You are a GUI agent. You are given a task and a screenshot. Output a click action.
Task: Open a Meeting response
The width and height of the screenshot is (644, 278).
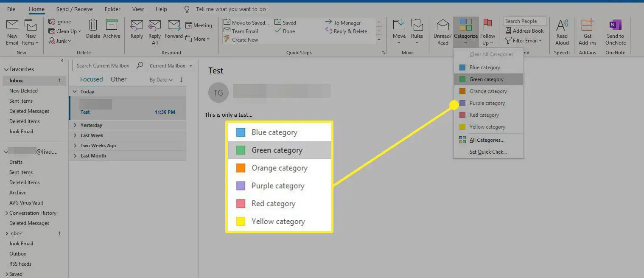(x=199, y=25)
